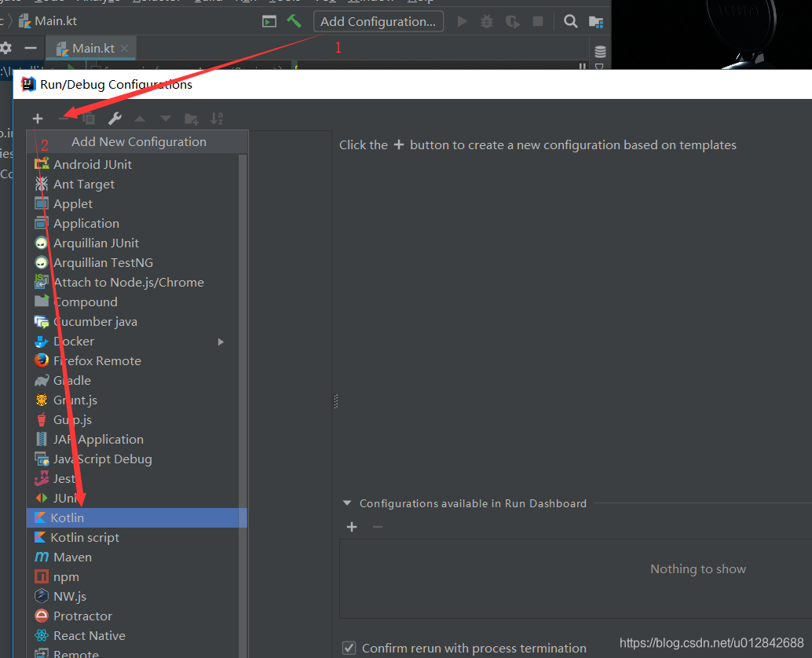Select Kotlin from configuration list
812x658 pixels.
tap(137, 517)
